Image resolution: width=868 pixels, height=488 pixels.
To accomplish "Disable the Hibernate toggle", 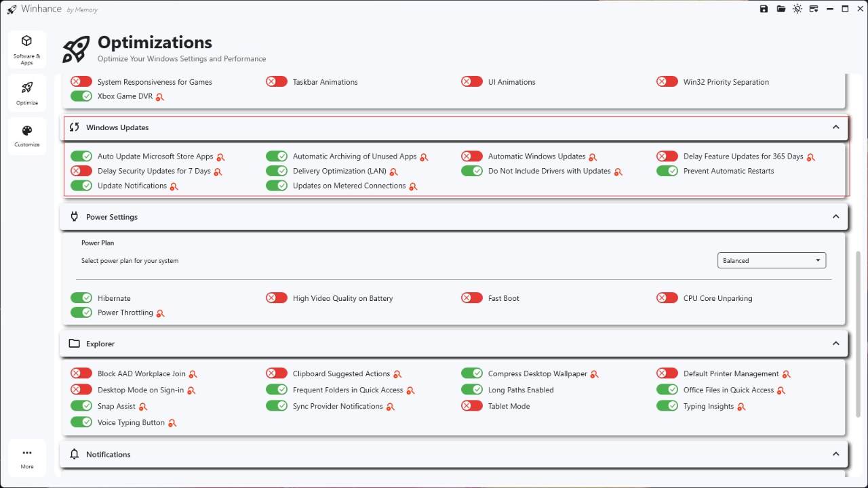I will pyautogui.click(x=81, y=298).
